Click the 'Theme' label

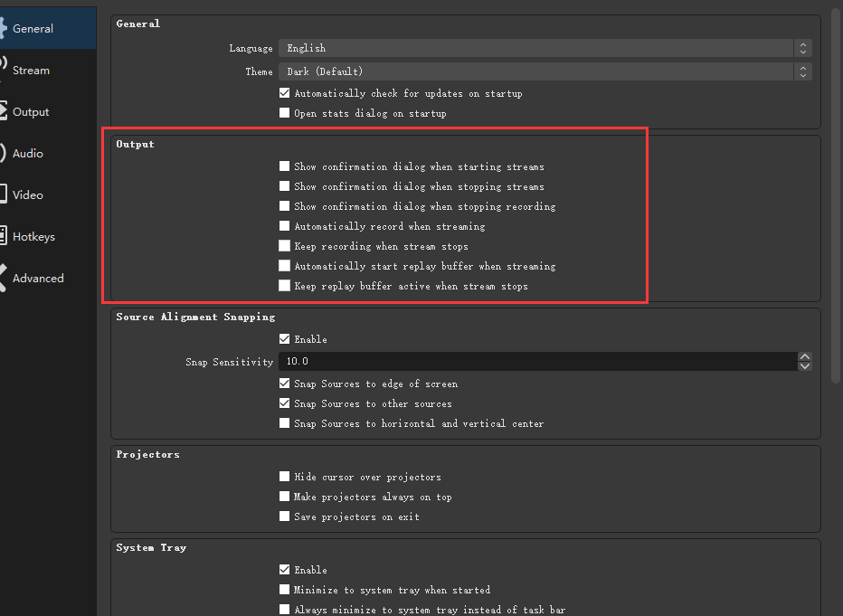click(x=259, y=71)
